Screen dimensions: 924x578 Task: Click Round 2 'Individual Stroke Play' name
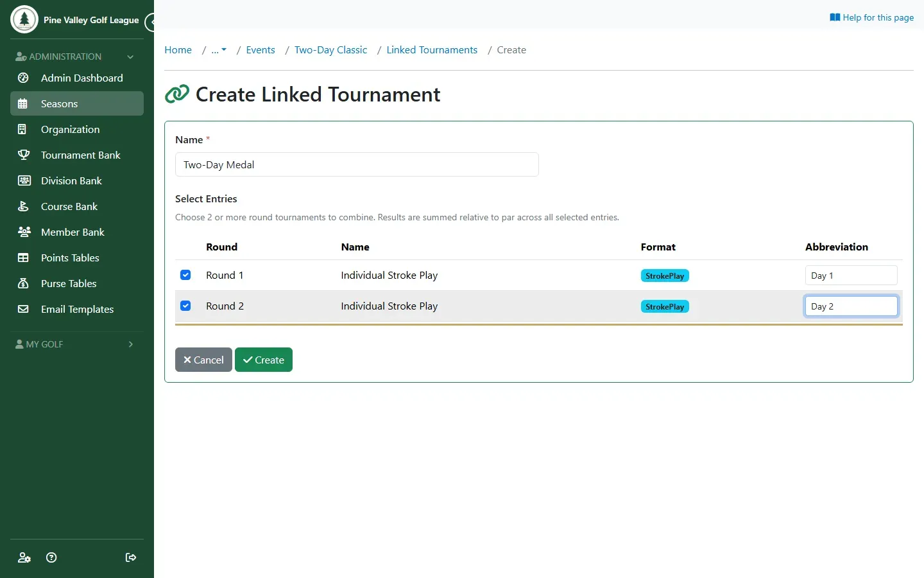[x=389, y=306]
